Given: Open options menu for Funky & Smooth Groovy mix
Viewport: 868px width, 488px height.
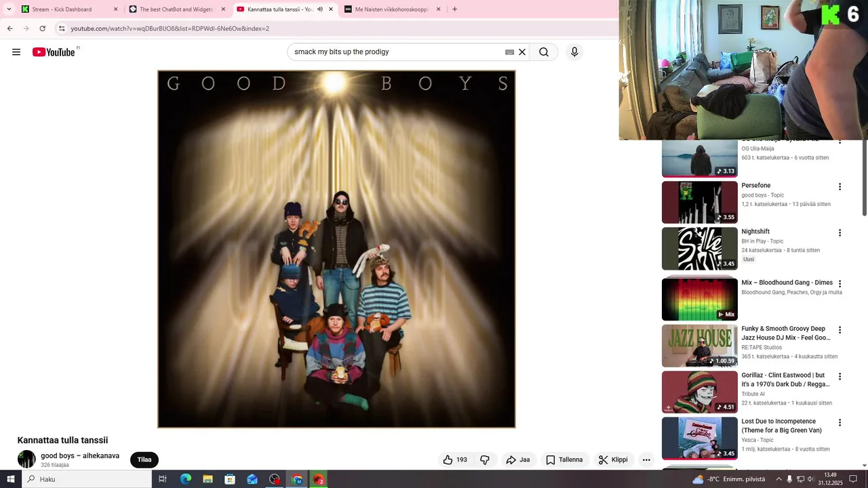Looking at the screenshot, I should point(840,330).
